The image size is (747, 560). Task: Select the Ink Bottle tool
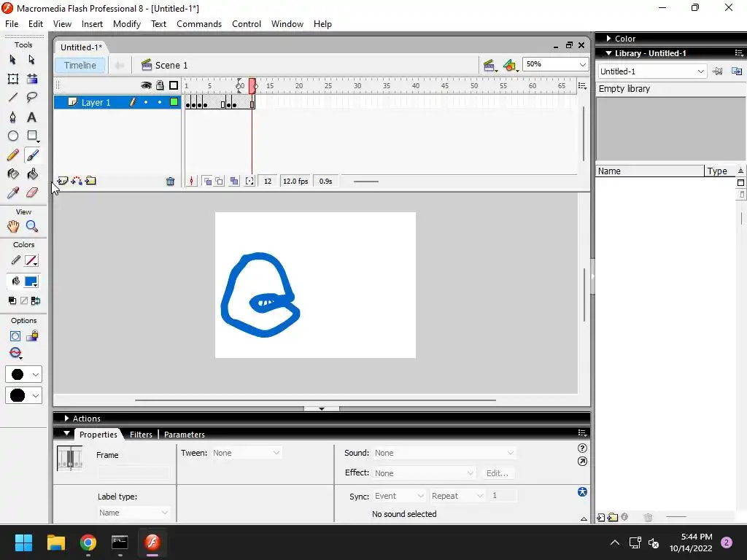13,174
